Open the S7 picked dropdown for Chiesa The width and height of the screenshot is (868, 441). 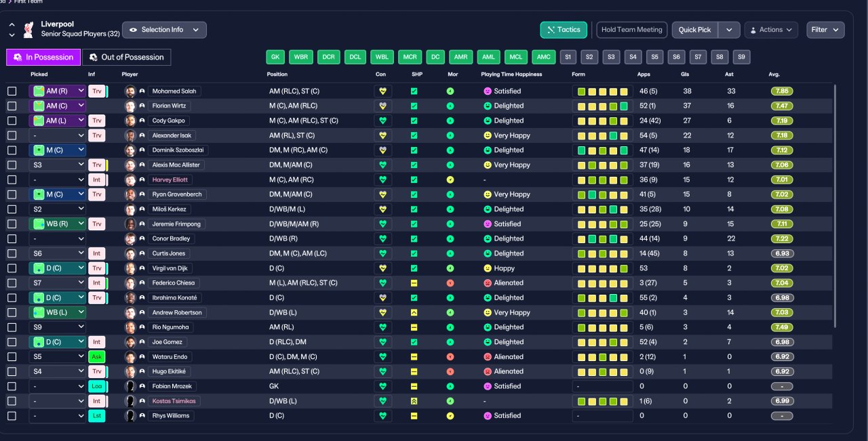click(x=58, y=283)
